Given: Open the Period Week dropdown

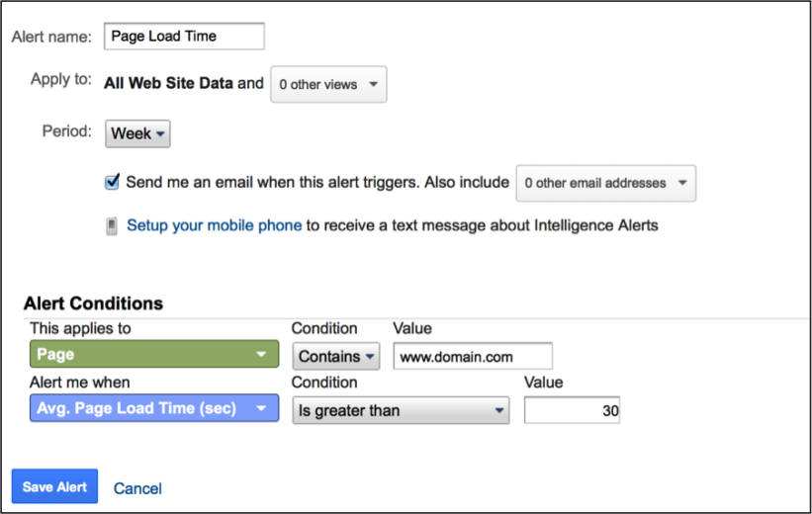Looking at the screenshot, I should tap(137, 134).
